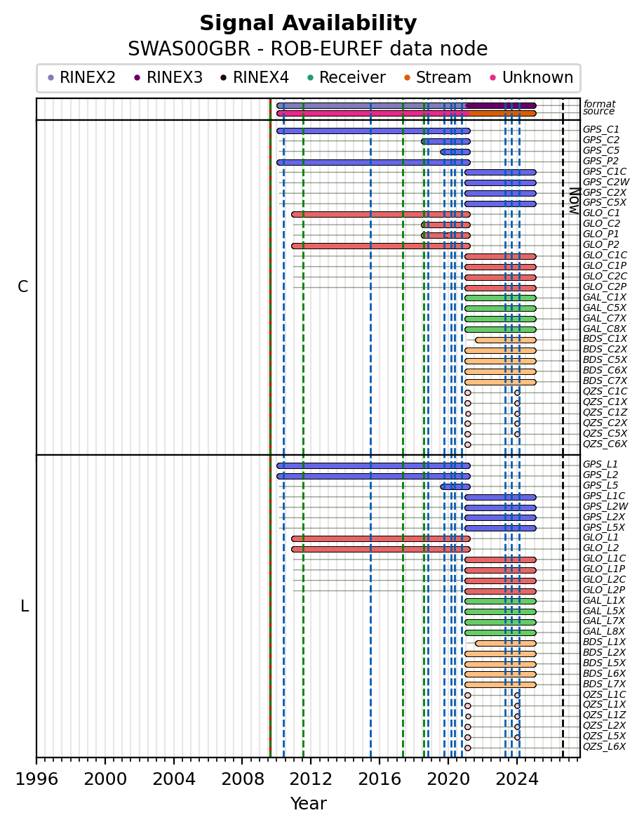
Task: Click the L section label
Action: [x=25, y=607]
